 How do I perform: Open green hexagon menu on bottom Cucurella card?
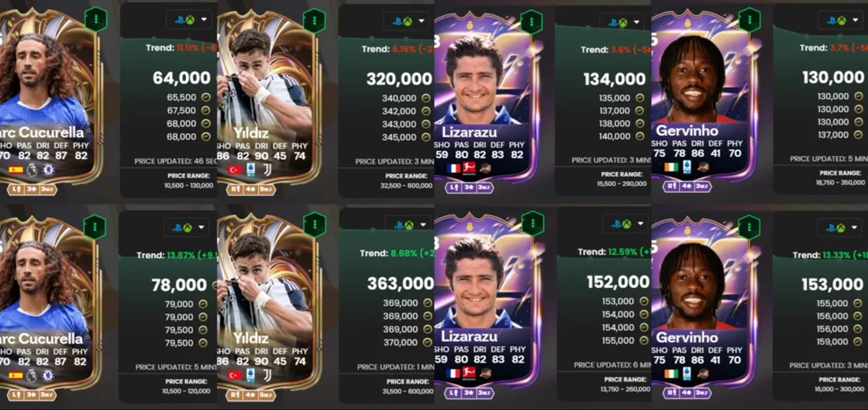94,227
